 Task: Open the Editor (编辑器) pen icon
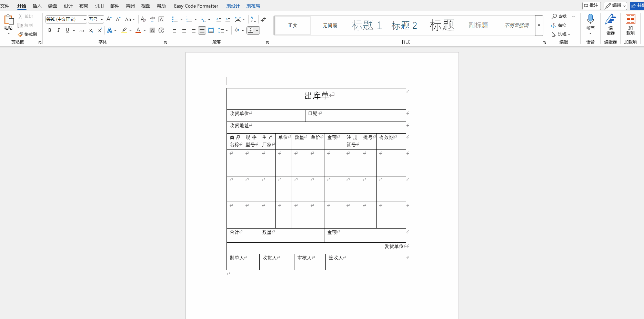point(610,24)
